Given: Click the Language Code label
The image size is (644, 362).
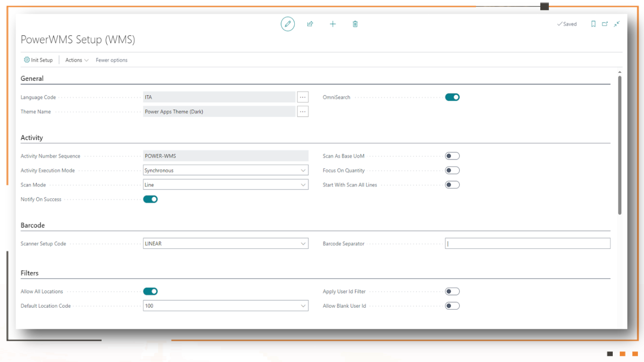Looking at the screenshot, I should click(x=38, y=97).
